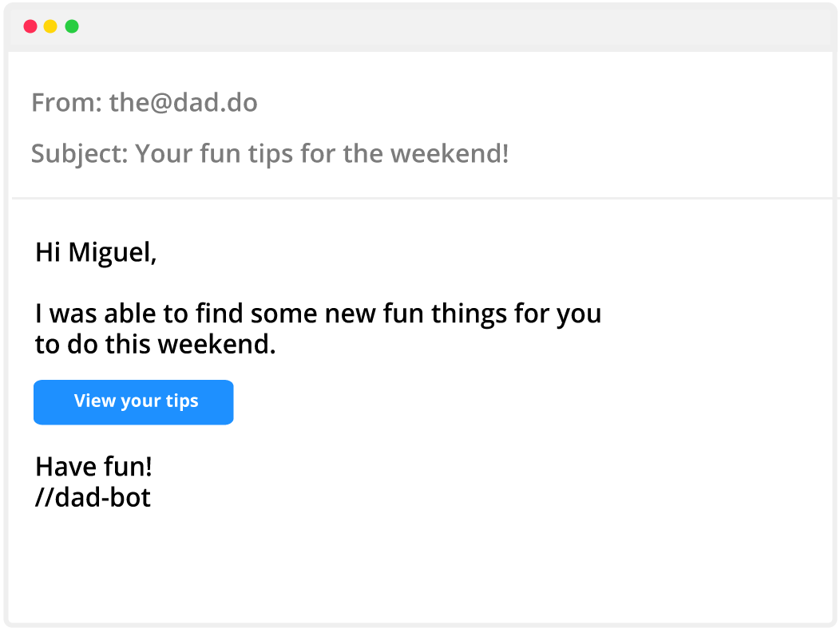840x632 pixels.
Task: Click the "Hi Miguel," greeting
Action: [96, 252]
